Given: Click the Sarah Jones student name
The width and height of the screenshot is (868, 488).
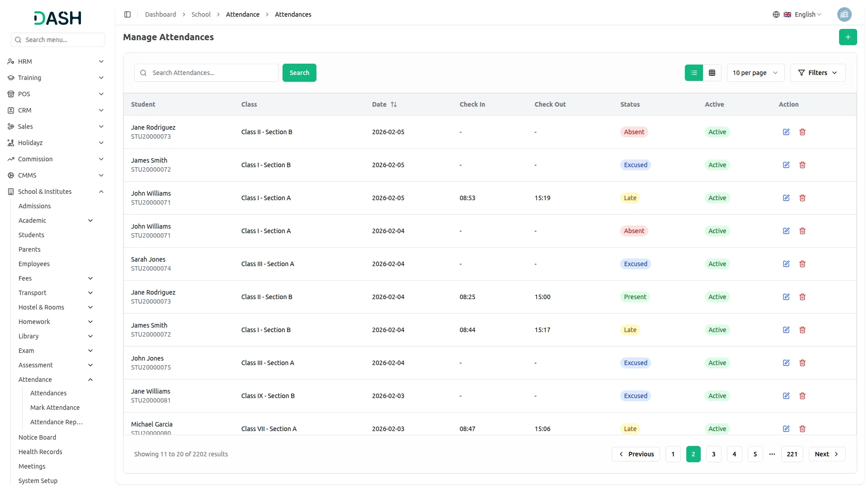Looking at the screenshot, I should coord(148,259).
